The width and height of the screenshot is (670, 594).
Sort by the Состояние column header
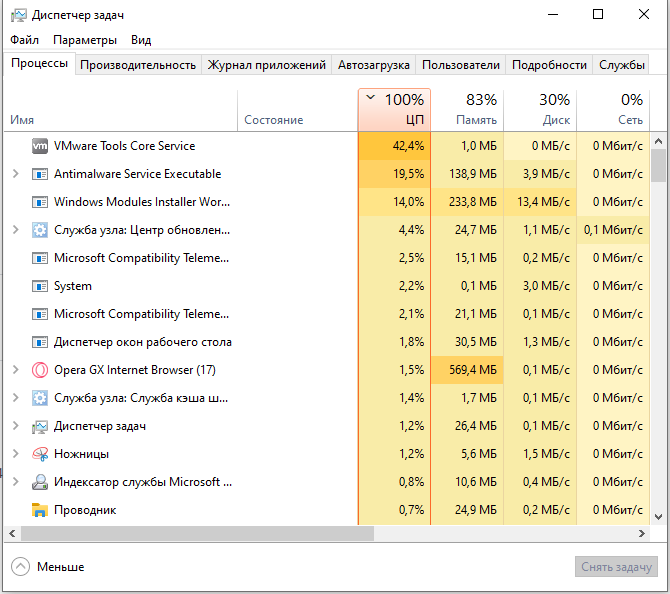297,110
